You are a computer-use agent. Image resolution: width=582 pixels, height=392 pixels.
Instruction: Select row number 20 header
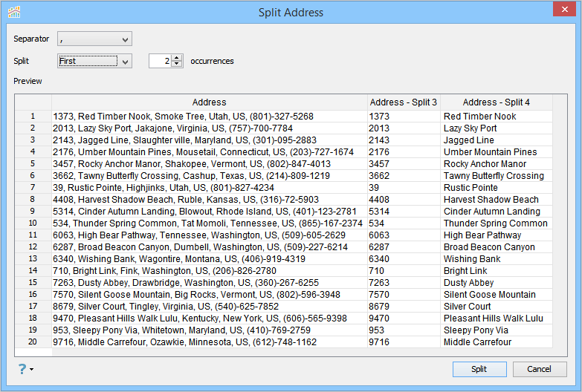[33, 342]
